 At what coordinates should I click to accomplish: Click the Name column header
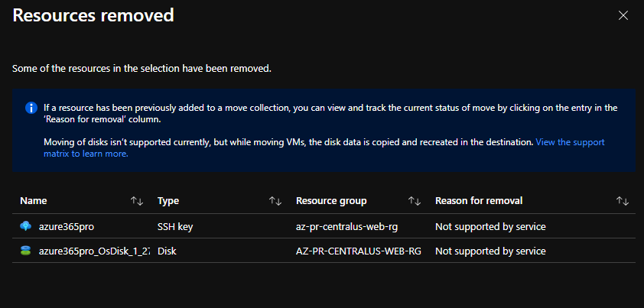tap(33, 201)
